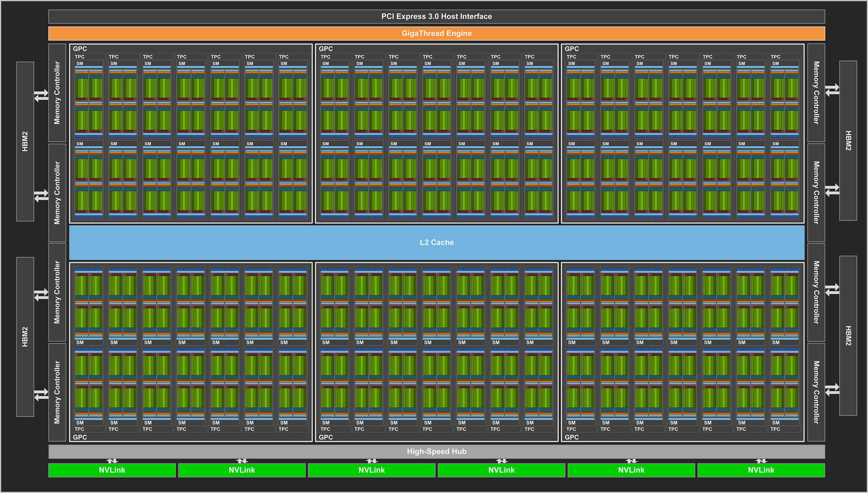Click the GPC label of the top-middle cluster
The image size is (868, 493).
click(x=325, y=49)
